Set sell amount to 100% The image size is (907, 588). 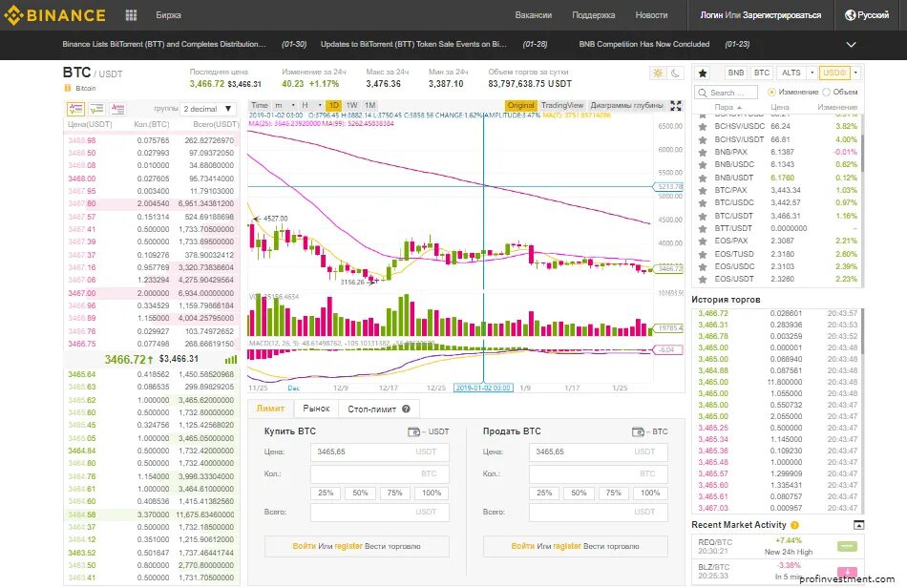pyautogui.click(x=650, y=493)
